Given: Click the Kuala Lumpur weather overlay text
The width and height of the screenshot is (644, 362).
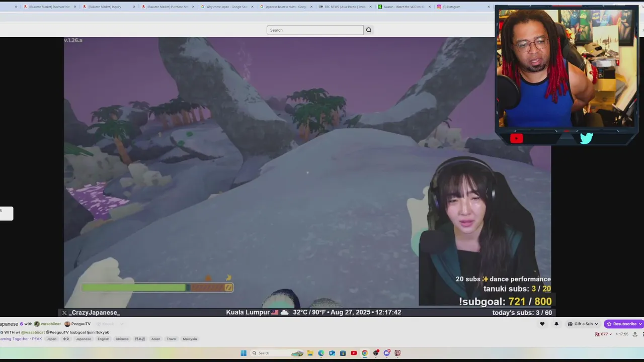Looking at the screenshot, I should tap(313, 312).
